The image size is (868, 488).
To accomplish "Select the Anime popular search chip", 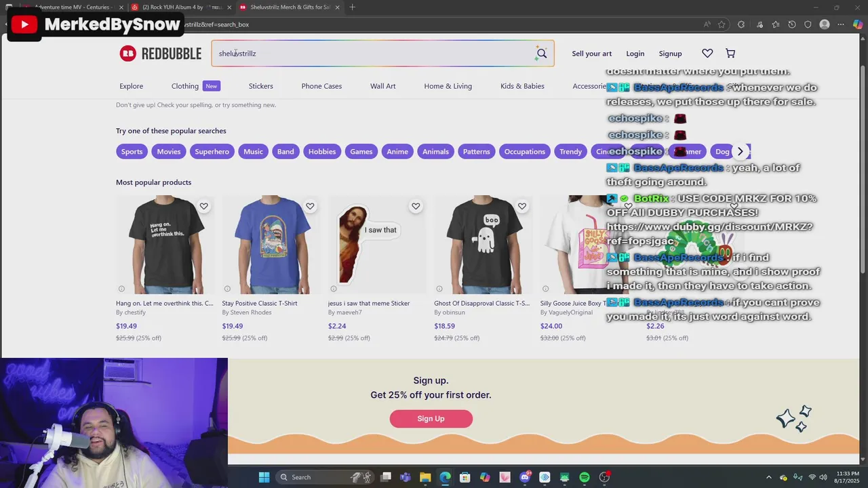I will (x=397, y=151).
